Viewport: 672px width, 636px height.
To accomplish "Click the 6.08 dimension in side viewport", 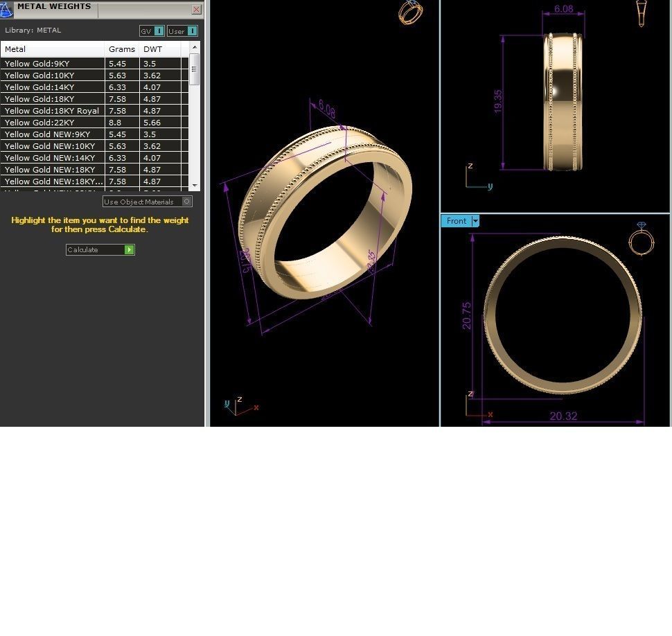I will pyautogui.click(x=563, y=8).
